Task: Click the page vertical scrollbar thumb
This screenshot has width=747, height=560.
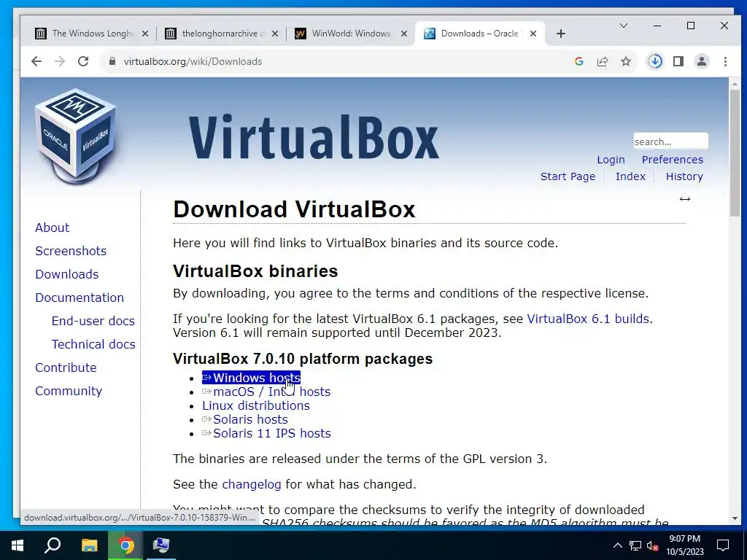Action: tap(735, 152)
